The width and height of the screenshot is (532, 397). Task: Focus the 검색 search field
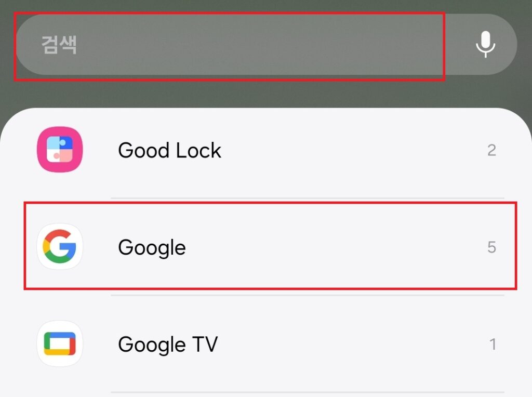tap(267, 45)
